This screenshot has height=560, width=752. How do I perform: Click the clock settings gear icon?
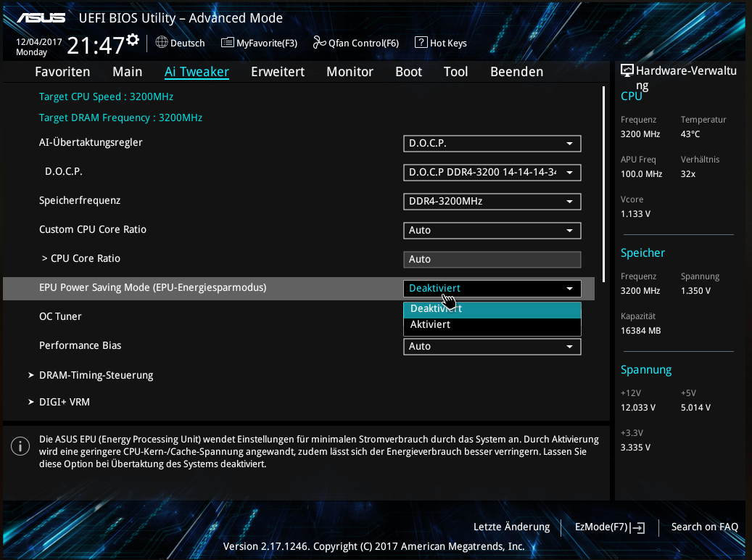133,39
